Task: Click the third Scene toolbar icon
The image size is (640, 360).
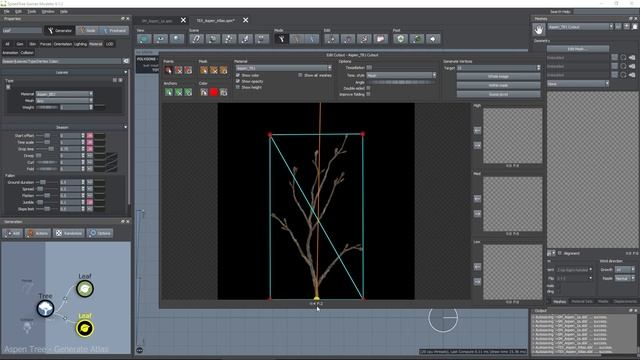Action: (x=229, y=39)
